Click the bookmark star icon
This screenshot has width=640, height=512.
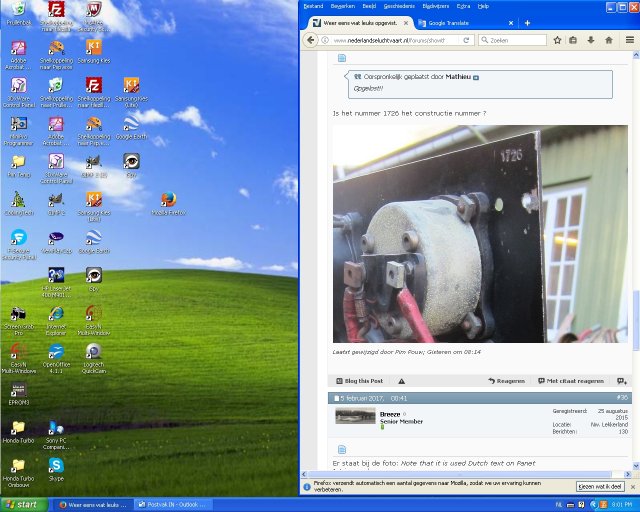tap(557, 40)
